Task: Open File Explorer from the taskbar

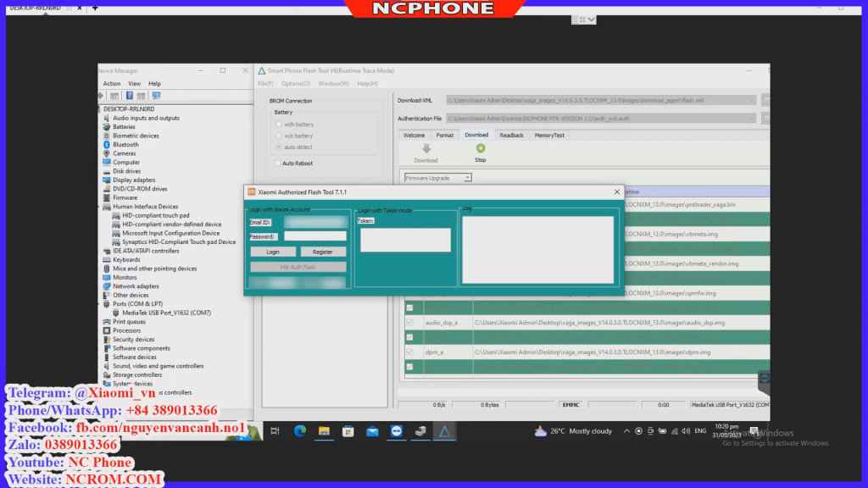Action: [324, 431]
